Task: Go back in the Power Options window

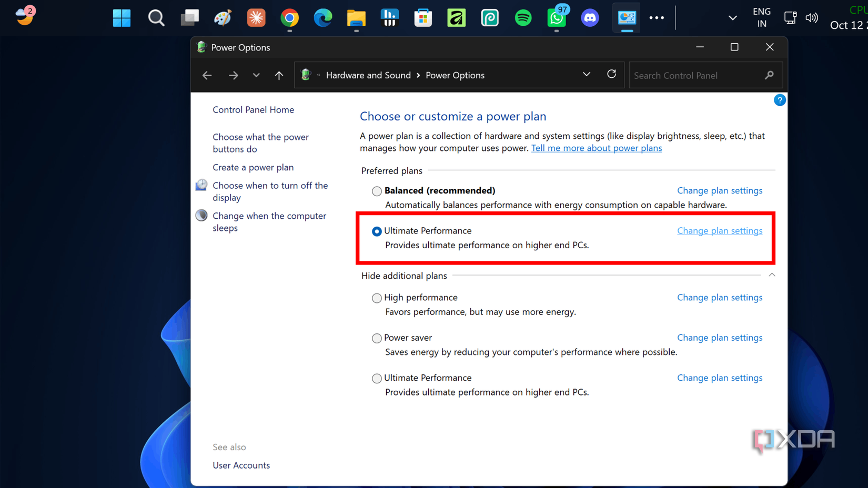Action: (207, 75)
